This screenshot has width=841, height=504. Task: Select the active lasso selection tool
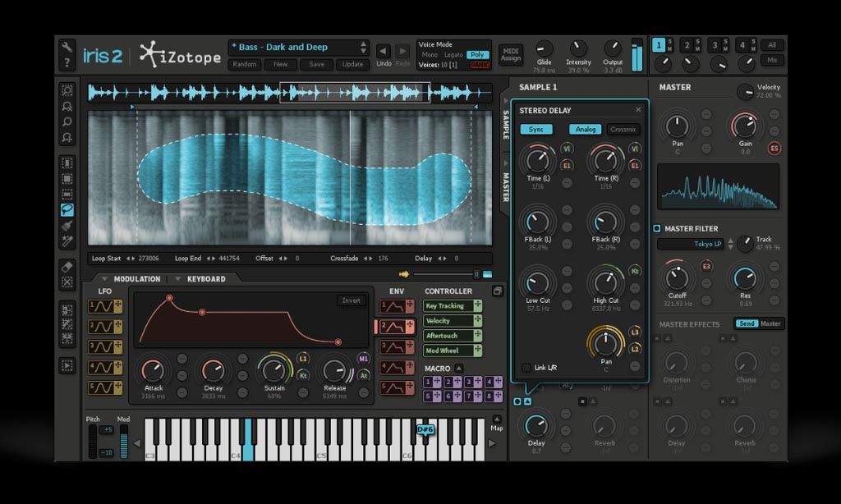[67, 209]
